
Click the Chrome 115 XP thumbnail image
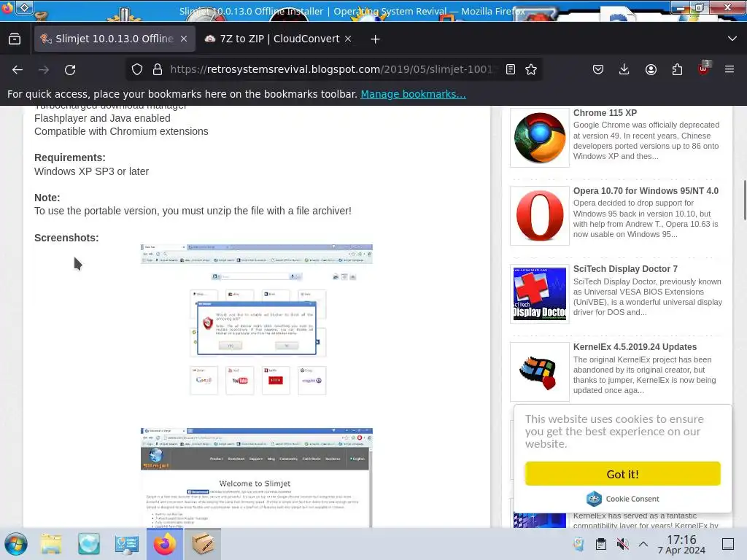pos(539,138)
